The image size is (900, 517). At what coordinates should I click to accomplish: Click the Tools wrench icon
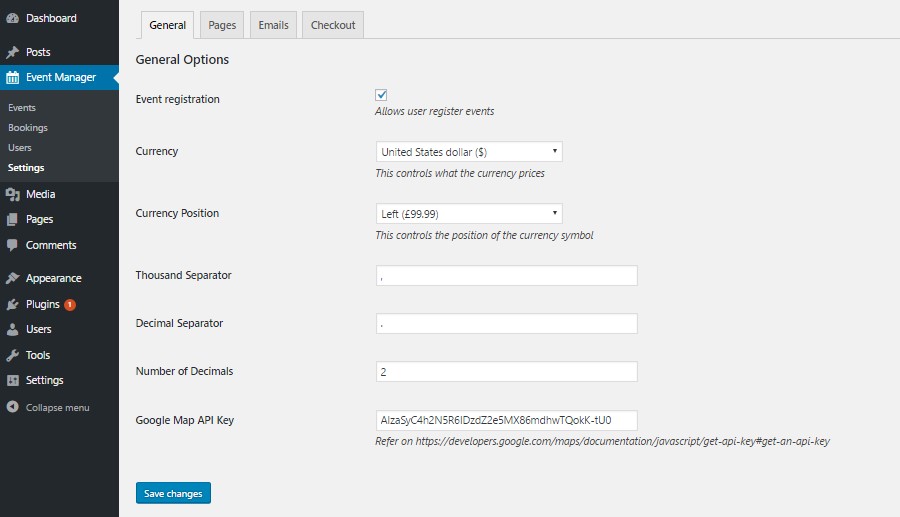click(x=12, y=355)
